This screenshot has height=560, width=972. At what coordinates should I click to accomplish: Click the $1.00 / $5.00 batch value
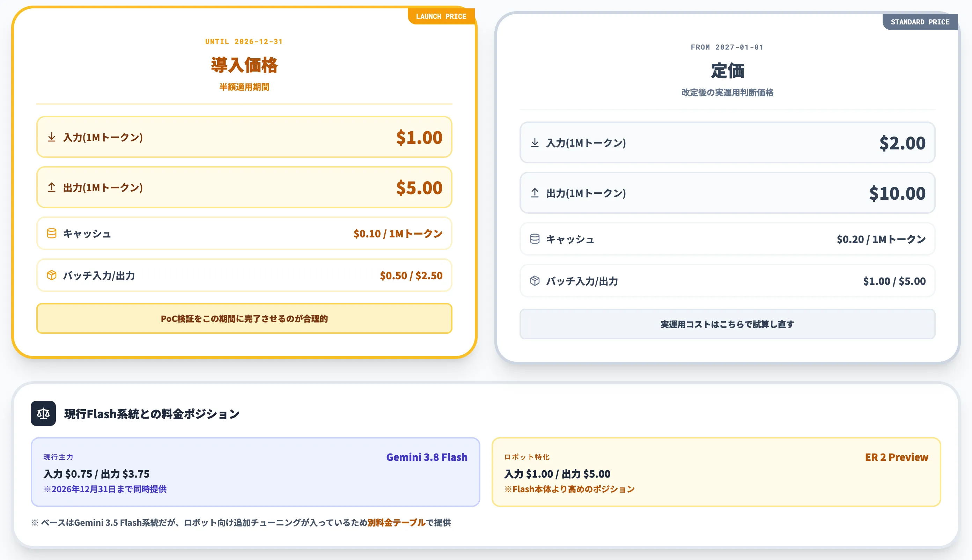tap(894, 281)
